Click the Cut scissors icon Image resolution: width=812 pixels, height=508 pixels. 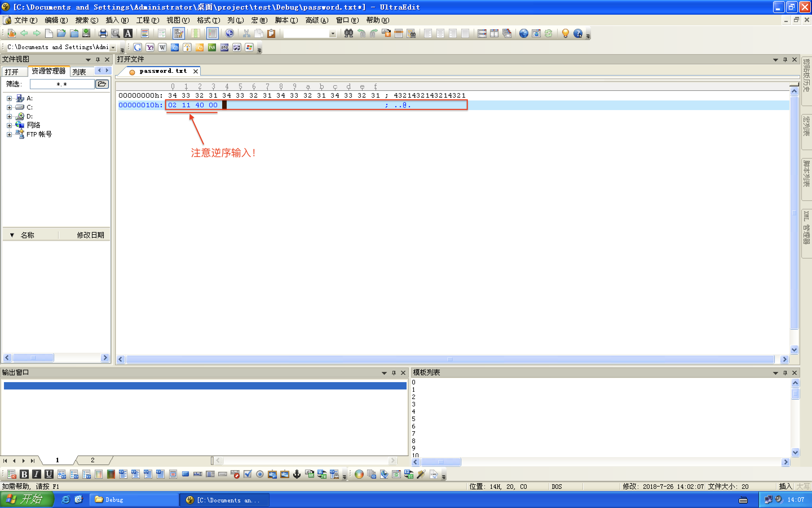pos(247,33)
